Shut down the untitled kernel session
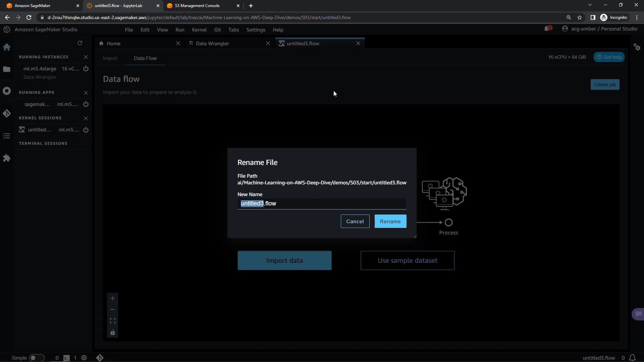Screen dimensions: 644x362 86,130
